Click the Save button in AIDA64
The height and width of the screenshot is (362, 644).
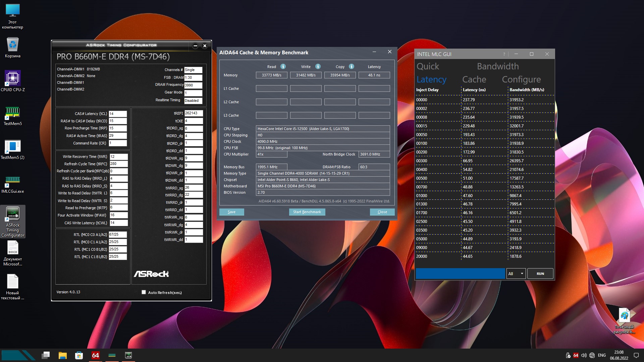231,212
